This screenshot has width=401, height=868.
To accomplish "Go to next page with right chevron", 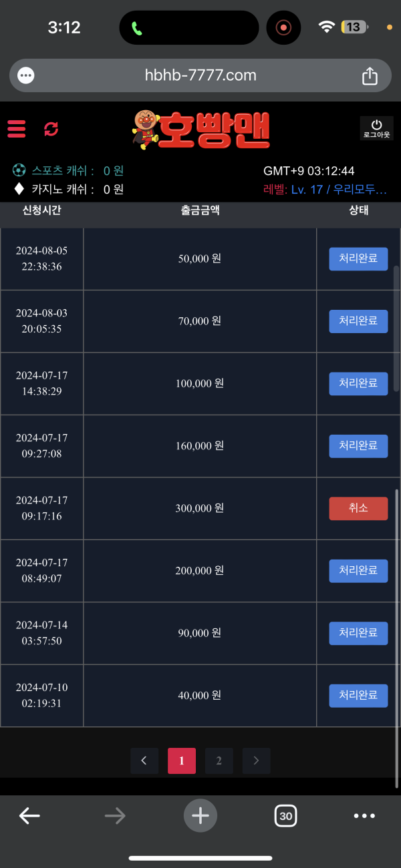I will pos(256,761).
